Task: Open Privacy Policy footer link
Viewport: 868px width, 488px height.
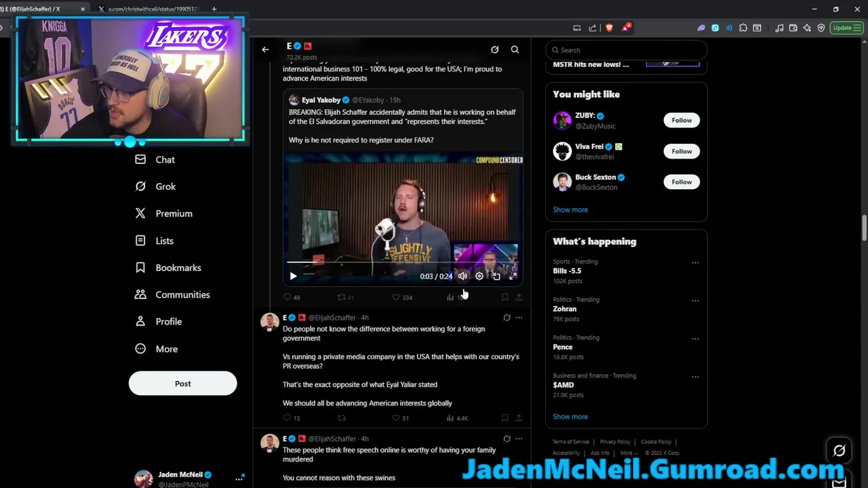Action: pos(615,442)
